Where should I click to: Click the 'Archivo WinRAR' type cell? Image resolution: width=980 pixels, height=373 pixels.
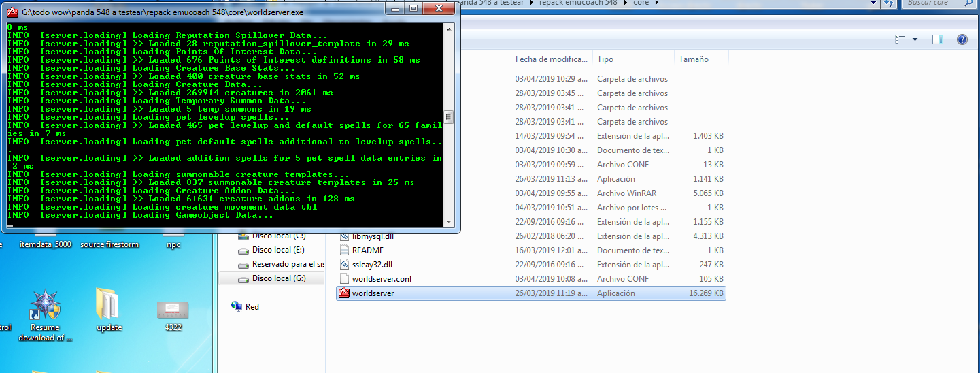pyautogui.click(x=627, y=193)
